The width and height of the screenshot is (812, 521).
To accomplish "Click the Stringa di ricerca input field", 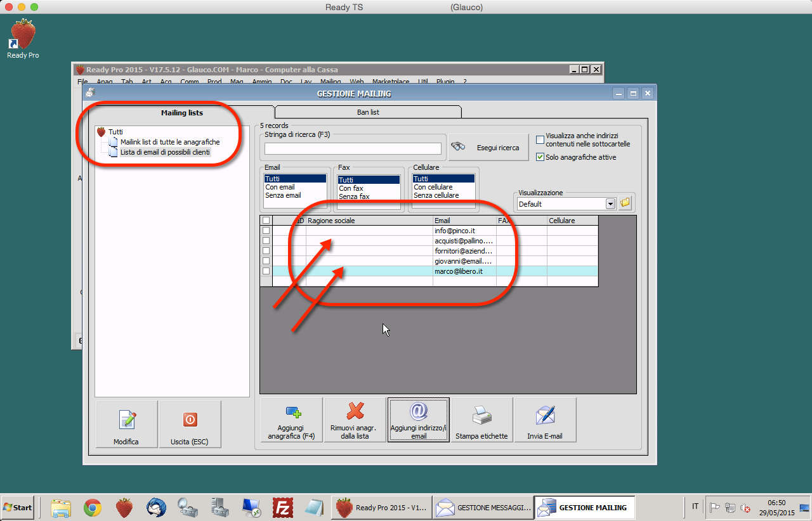I will (353, 149).
